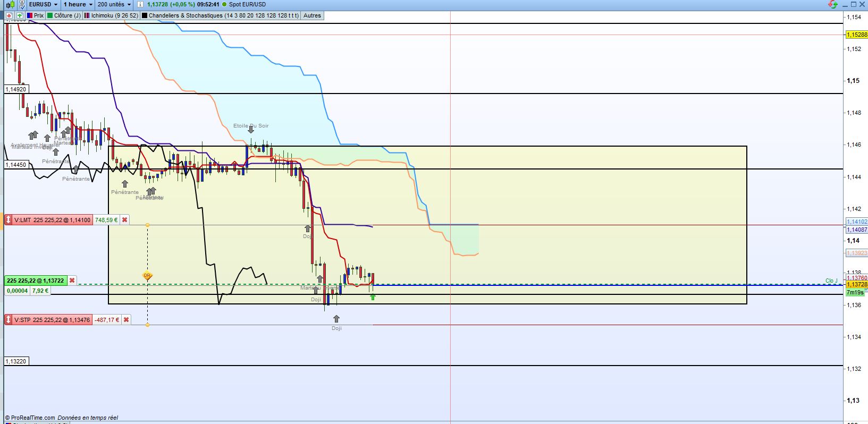Click the V:STP order move handle
The image size is (868, 424).
(8, 319)
